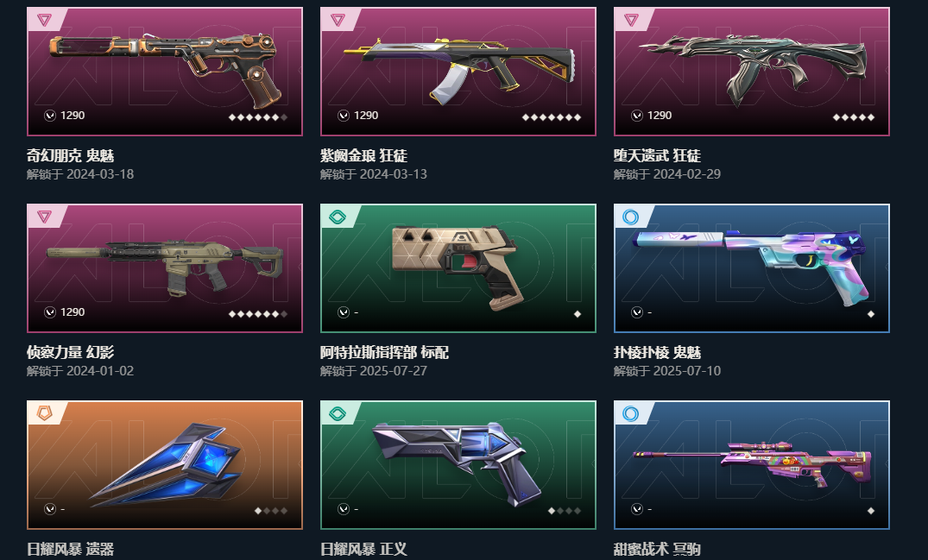This screenshot has height=560, width=928.
Task: Click the orange tier badge on 日耀风暴 遗器 card
Action: tap(44, 413)
